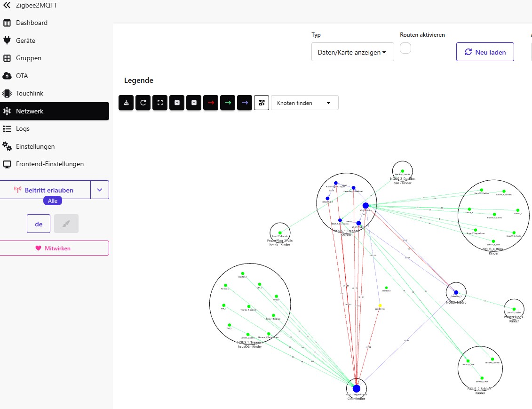Click the Mitwirken button
The height and width of the screenshot is (409, 532).
pyautogui.click(x=54, y=248)
